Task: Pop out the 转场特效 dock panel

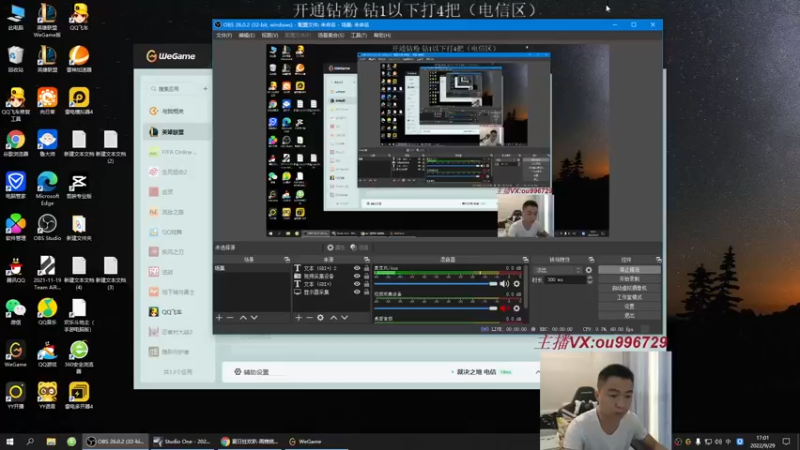Action: coord(591,260)
